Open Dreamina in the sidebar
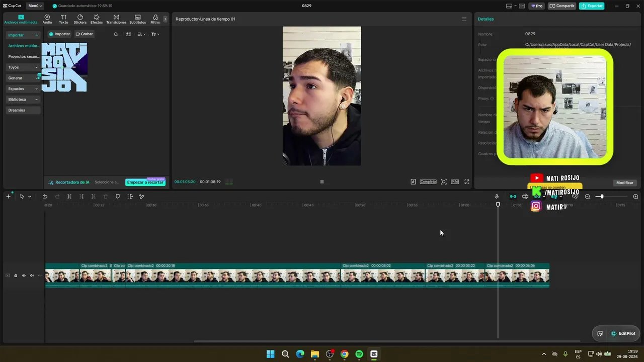The height and width of the screenshot is (362, 644). click(x=23, y=110)
